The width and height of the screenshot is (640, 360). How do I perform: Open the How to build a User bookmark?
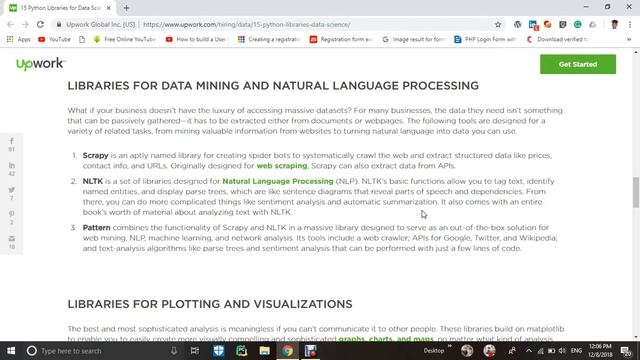[197, 40]
